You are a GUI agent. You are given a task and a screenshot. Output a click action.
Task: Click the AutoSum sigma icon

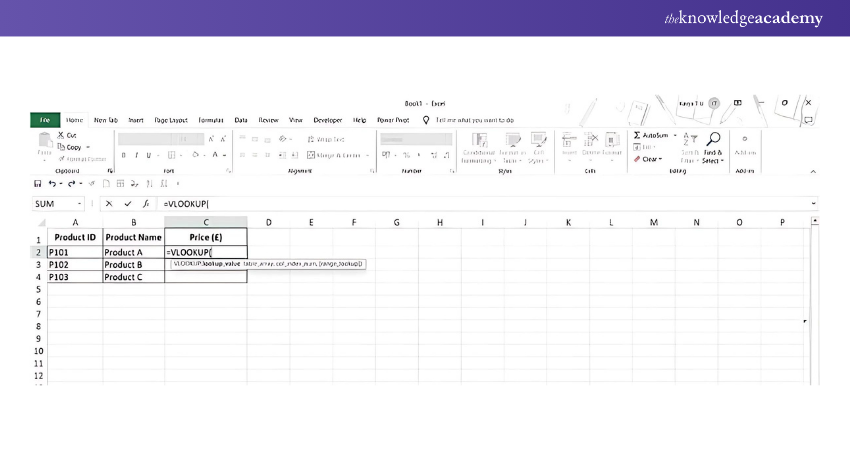(638, 135)
